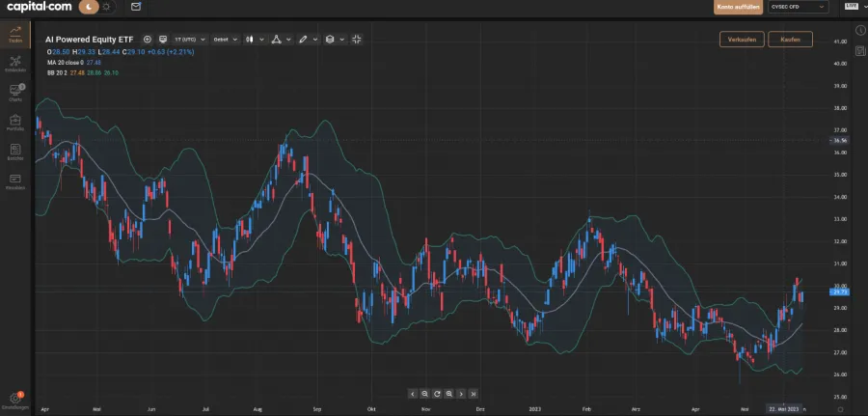The width and height of the screenshot is (868, 416).
Task: Click the AI Powered Equity ETF title
Action: (90, 40)
